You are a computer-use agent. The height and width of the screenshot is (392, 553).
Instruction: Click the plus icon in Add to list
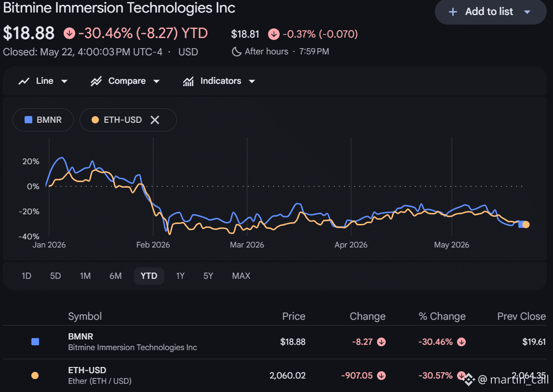coord(453,12)
